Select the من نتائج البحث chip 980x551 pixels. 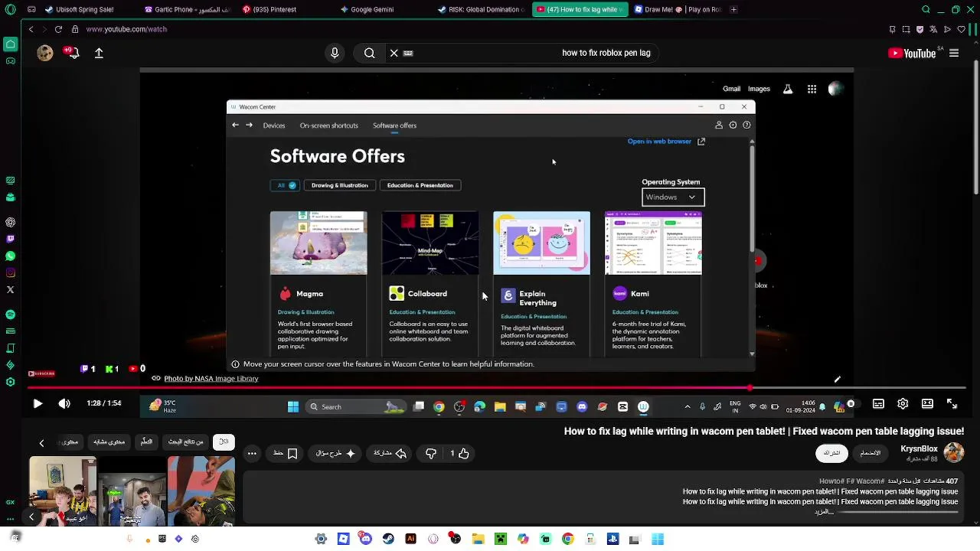point(185,442)
